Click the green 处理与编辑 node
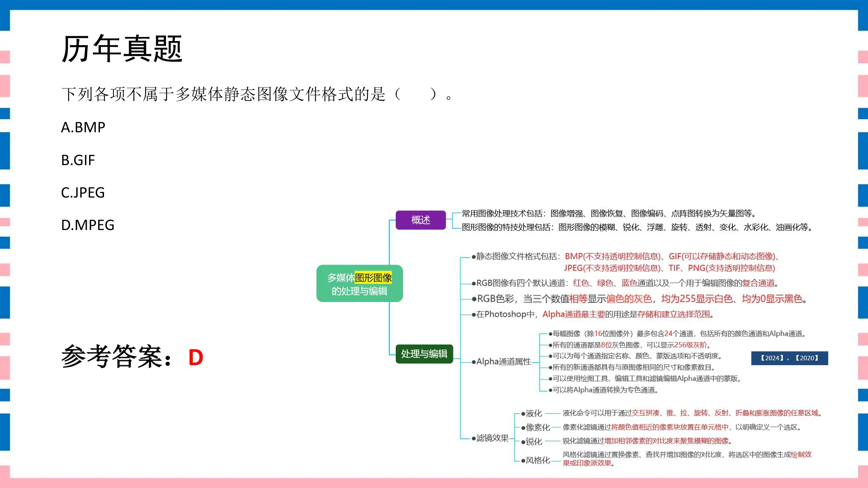Image resolution: width=868 pixels, height=488 pixels. [x=424, y=354]
